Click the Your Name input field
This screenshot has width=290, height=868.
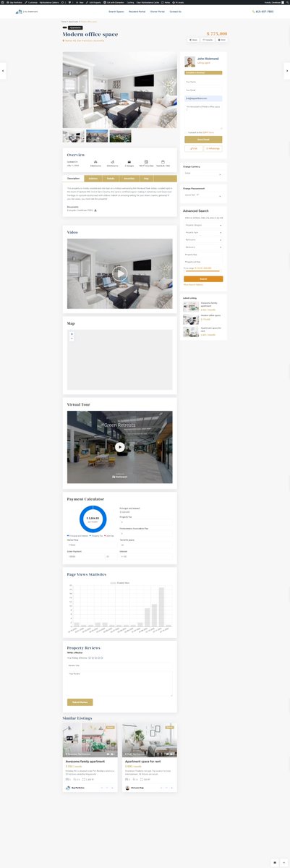203,82
